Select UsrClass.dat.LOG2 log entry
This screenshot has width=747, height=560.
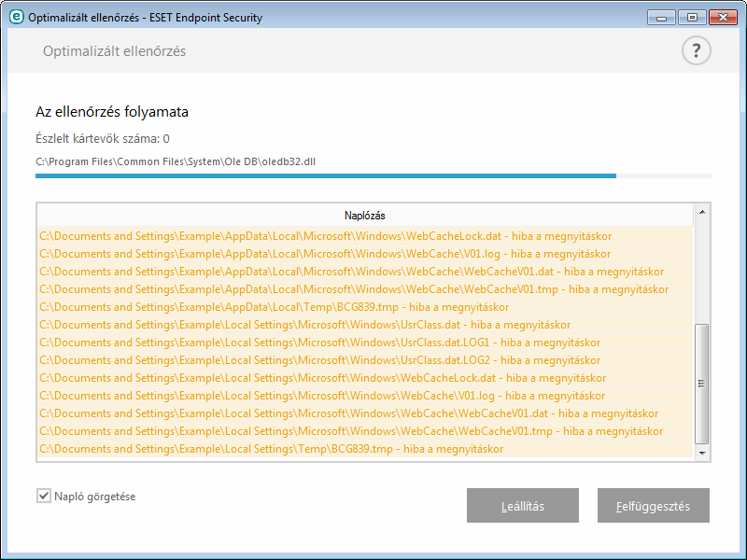(x=365, y=360)
